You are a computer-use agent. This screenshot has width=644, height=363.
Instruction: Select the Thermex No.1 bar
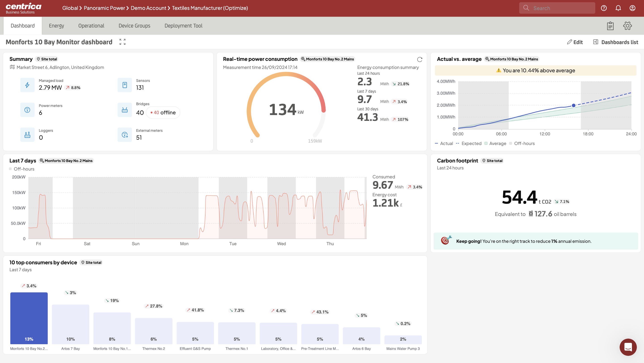coord(237,333)
